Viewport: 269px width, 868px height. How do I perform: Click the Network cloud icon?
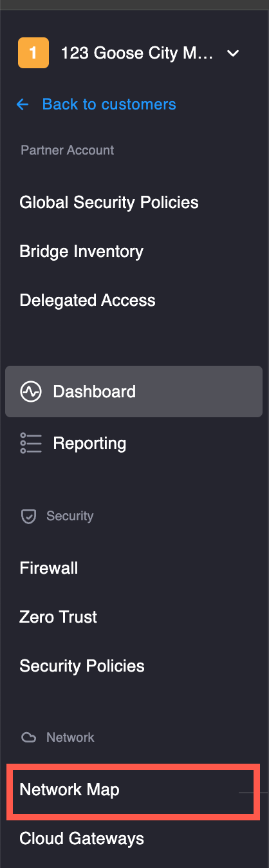(x=28, y=738)
